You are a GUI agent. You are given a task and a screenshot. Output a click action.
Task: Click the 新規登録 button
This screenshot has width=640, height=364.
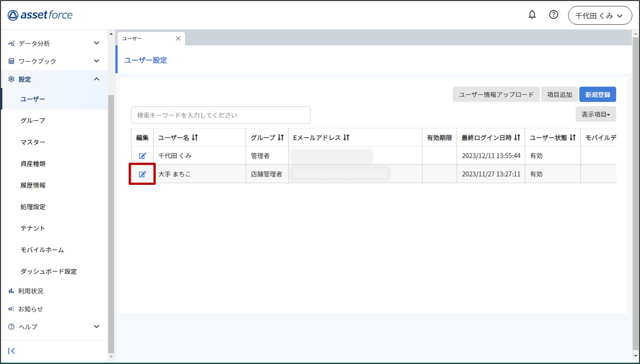[x=597, y=94]
